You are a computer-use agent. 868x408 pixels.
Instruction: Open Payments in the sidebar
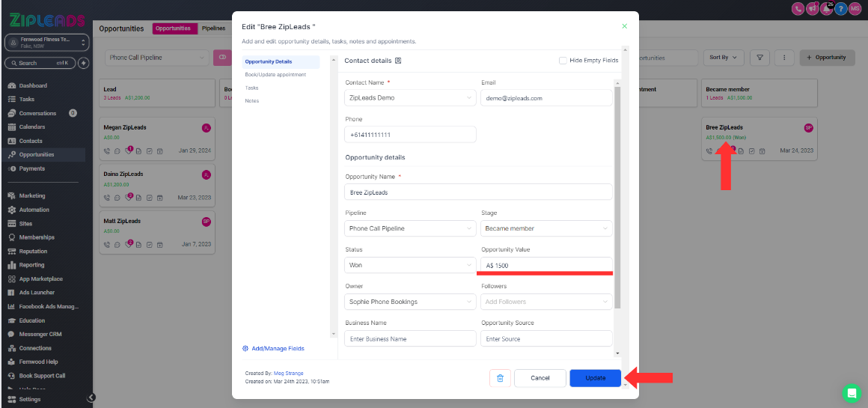coord(31,168)
